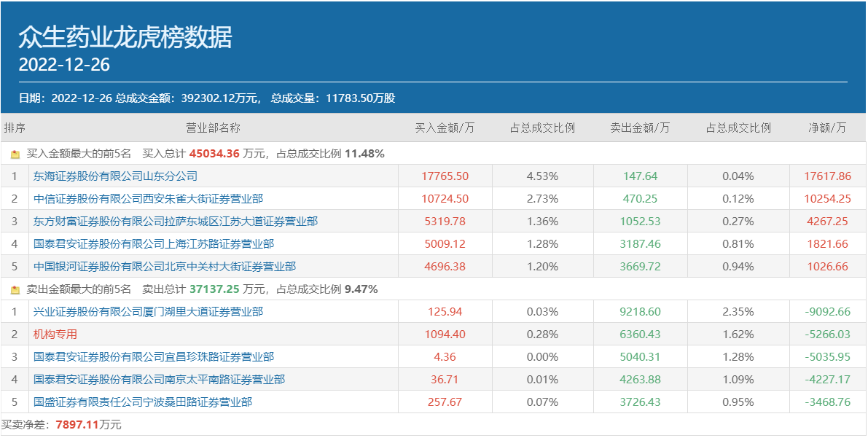Open 国泰君安上海江苏路证券营业部 link

pos(153,244)
